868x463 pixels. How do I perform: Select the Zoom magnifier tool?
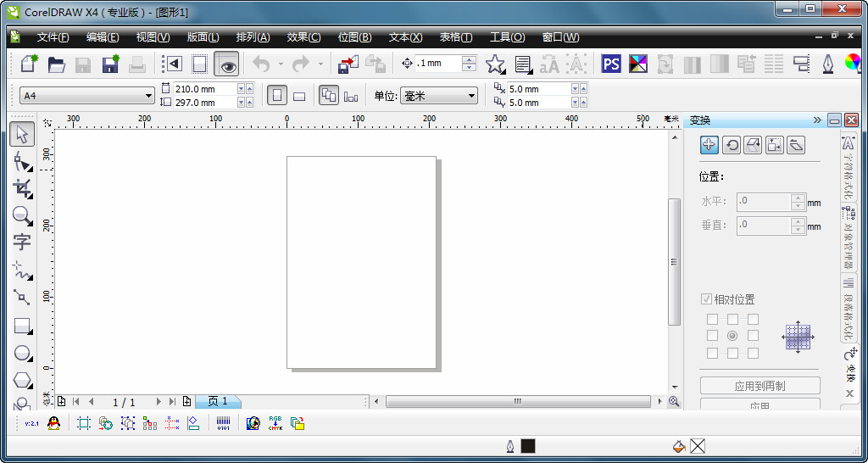click(x=22, y=216)
